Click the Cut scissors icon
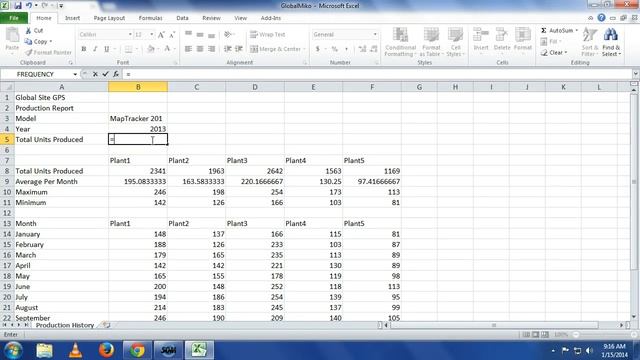Viewport: 640px width, 360px height. click(x=28, y=31)
